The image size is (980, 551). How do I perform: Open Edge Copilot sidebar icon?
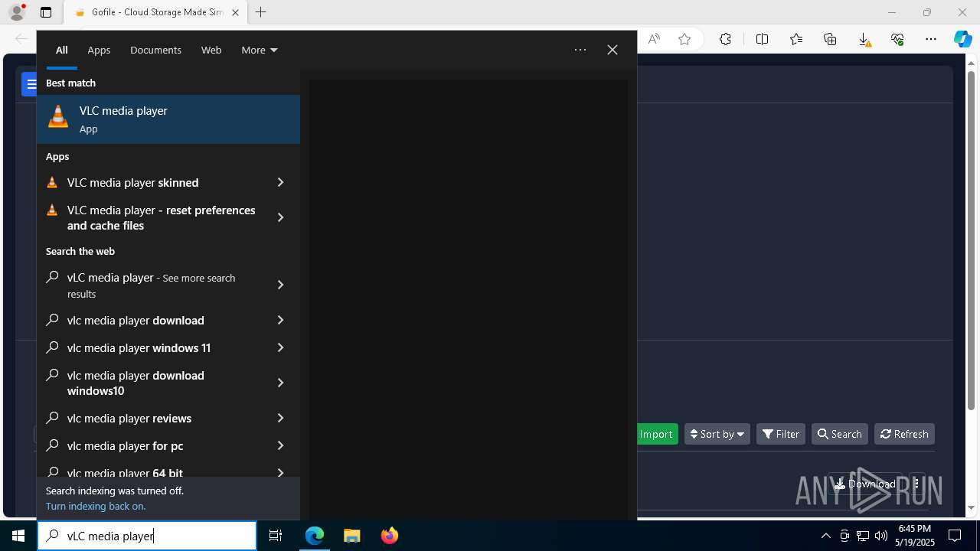tap(962, 39)
